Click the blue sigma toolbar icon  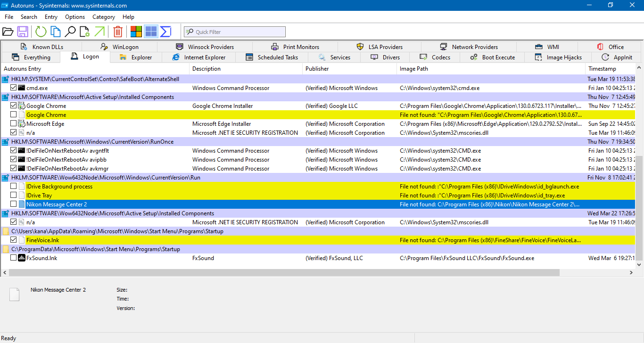tap(165, 32)
